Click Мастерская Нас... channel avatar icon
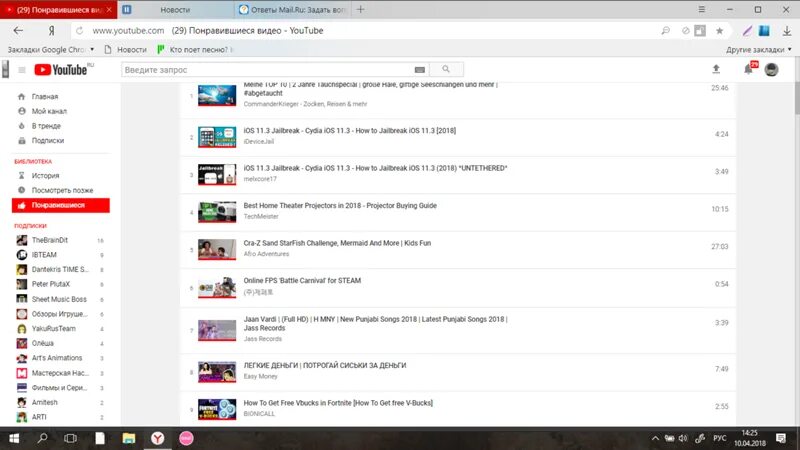 pyautogui.click(x=21, y=373)
